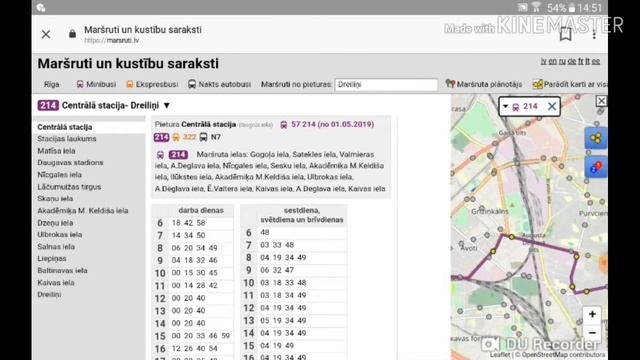
Task: Switch language to en
Action: tap(552, 61)
